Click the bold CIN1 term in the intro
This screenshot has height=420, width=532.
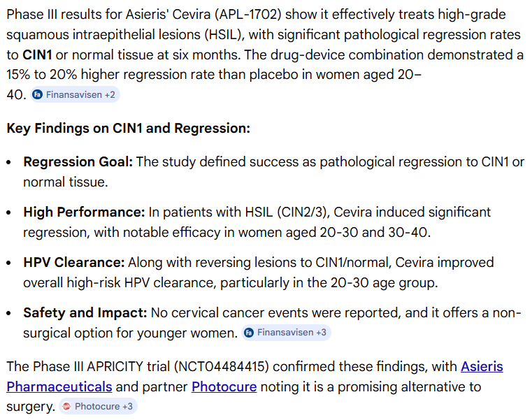tap(36, 54)
